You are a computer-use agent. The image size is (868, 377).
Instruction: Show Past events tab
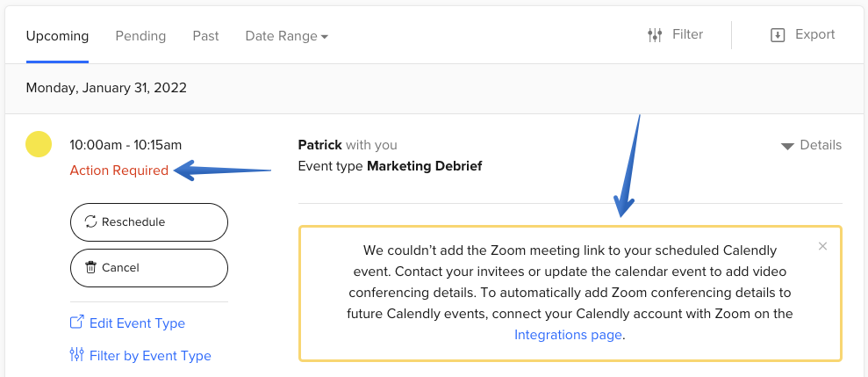(x=206, y=36)
